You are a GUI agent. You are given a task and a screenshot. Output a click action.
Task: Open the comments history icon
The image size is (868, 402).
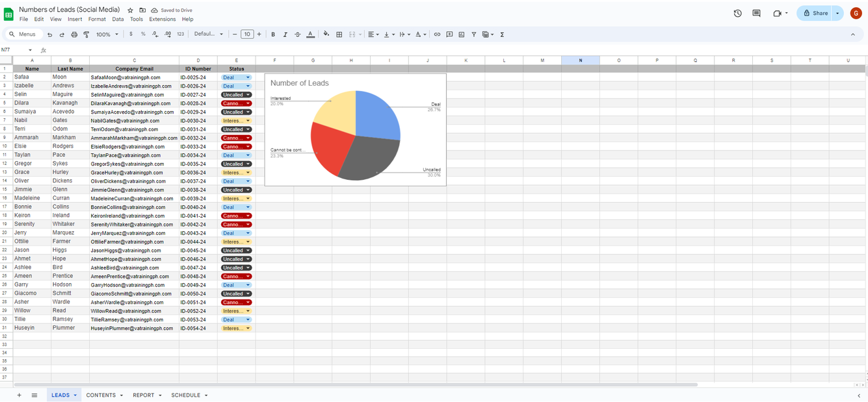pyautogui.click(x=756, y=13)
